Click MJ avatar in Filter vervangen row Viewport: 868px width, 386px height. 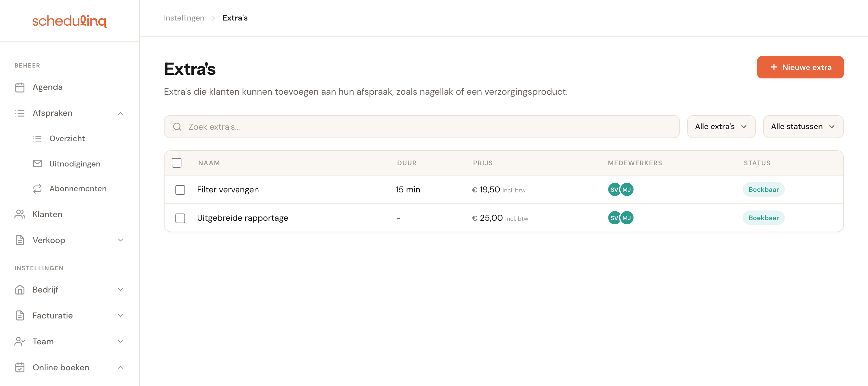point(627,189)
